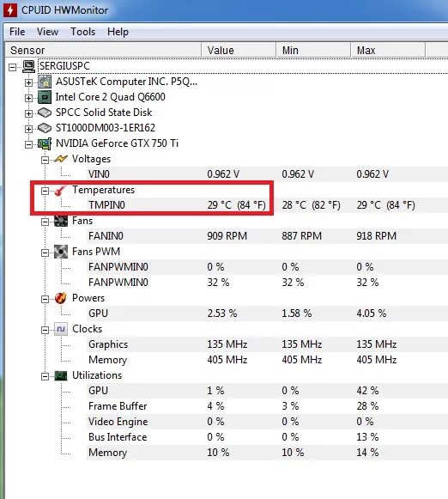Image resolution: width=448 pixels, height=499 pixels.
Task: Click the Temperatures thermometer icon
Action: click(x=61, y=190)
